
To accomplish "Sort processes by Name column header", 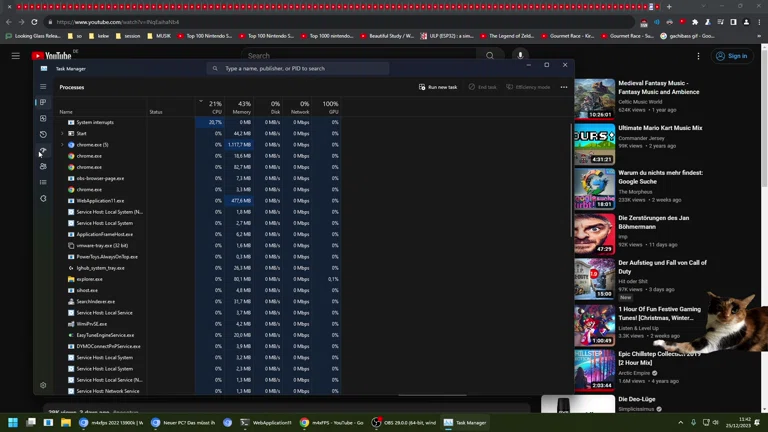I will tap(66, 112).
